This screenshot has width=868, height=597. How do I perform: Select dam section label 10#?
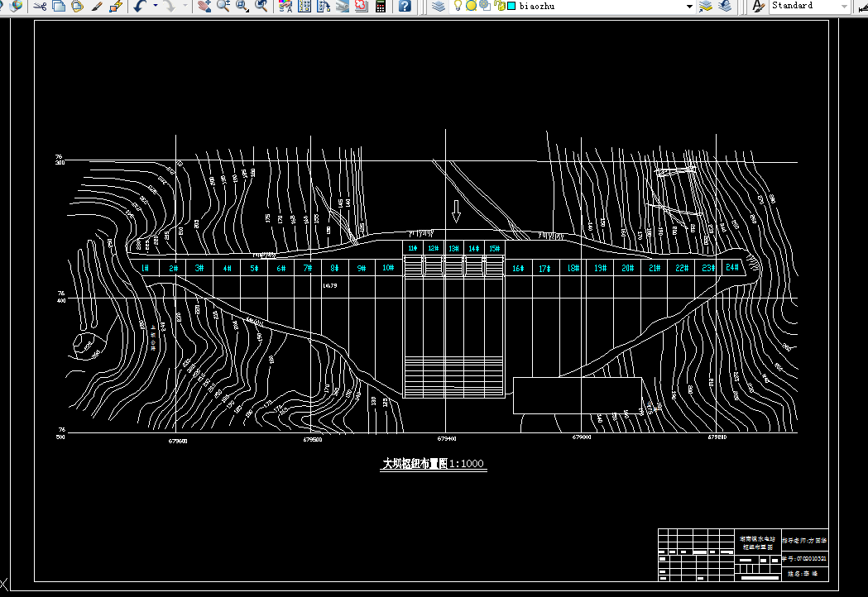click(x=388, y=267)
